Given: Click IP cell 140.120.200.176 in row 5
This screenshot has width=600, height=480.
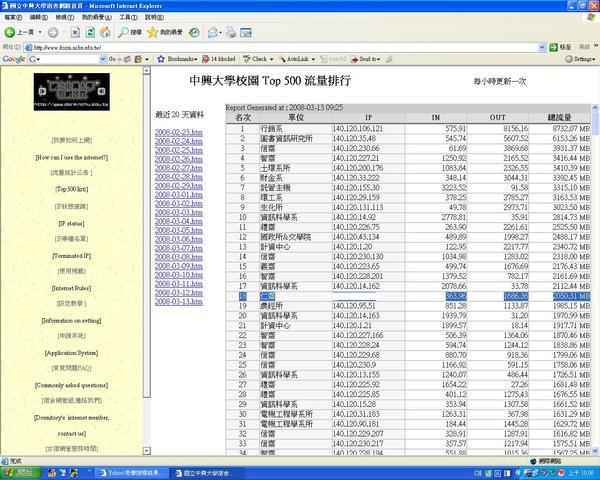Looking at the screenshot, I should point(368,168).
